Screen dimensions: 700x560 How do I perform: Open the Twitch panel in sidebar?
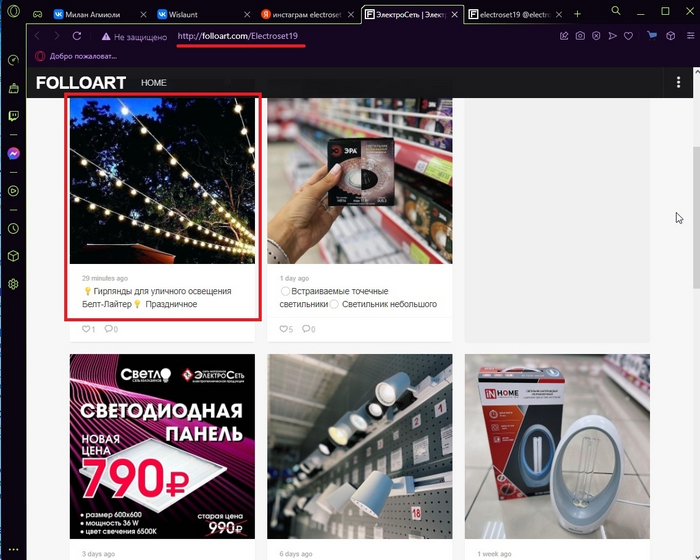pos(13,116)
